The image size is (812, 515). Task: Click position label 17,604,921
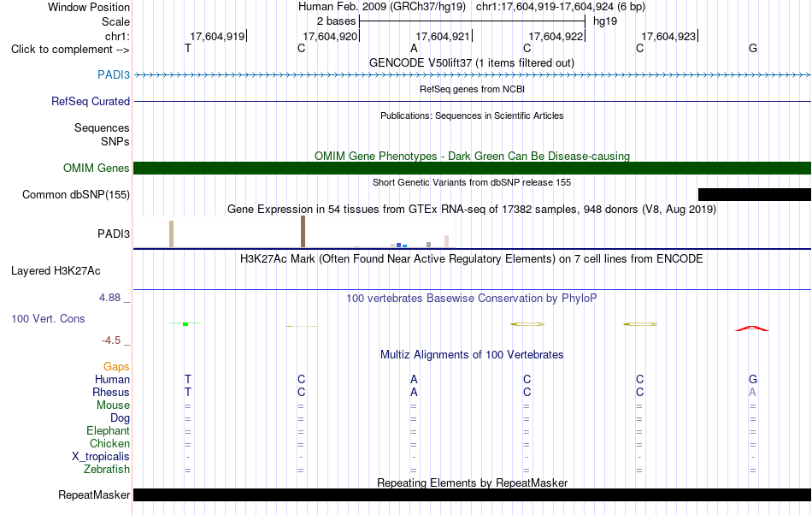[x=443, y=37]
